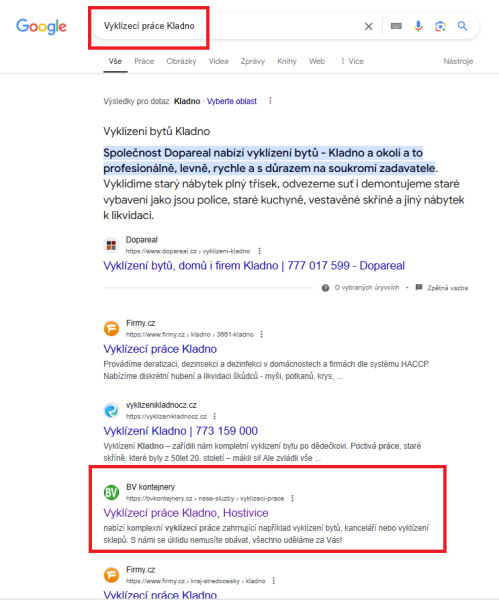The image size is (499, 600).
Task: Select the Vše tab
Action: 115,61
